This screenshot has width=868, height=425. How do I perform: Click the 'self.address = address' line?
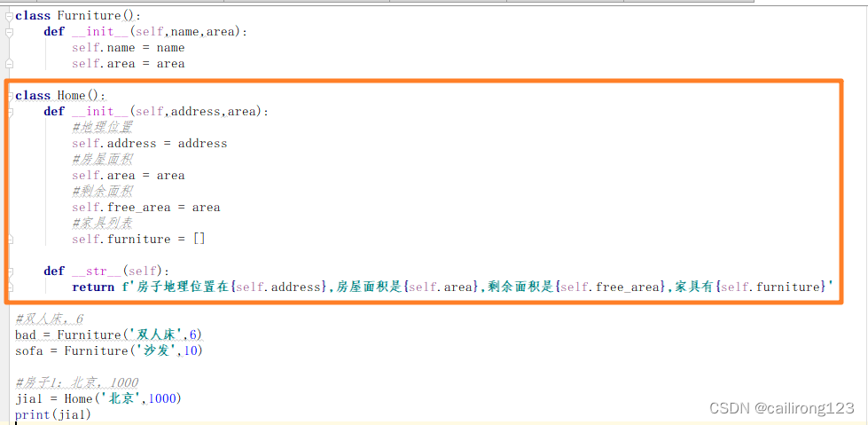[150, 144]
